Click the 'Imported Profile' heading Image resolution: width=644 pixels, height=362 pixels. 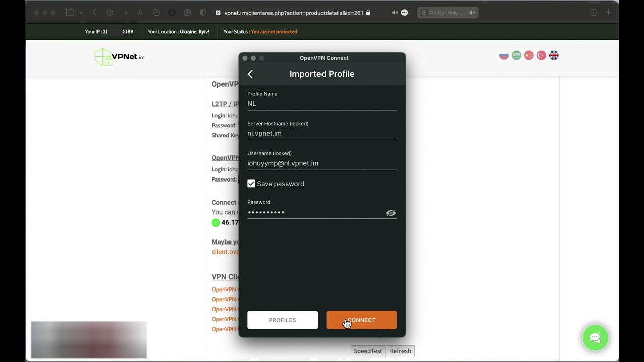322,74
